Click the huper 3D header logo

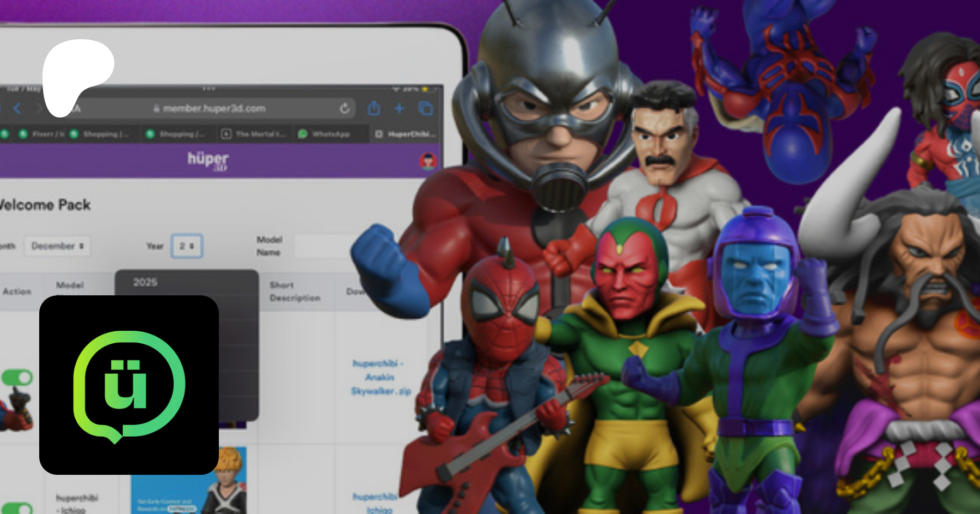209,160
